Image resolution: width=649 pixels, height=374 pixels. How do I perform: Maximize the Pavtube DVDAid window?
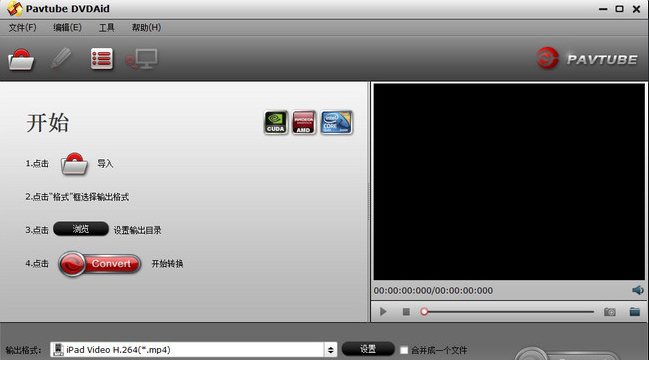point(619,8)
